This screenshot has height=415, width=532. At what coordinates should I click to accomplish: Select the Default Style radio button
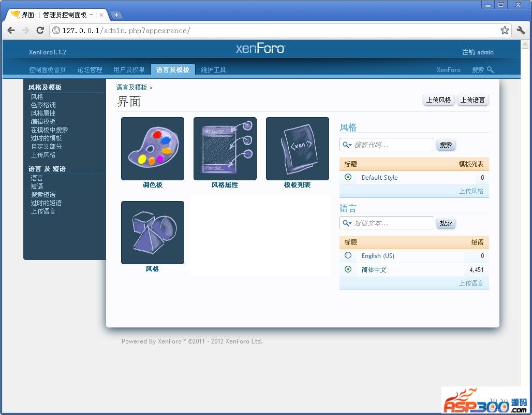[348, 177]
